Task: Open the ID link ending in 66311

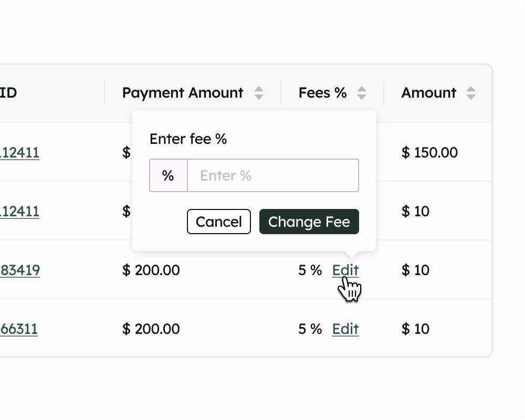Action: (19, 329)
